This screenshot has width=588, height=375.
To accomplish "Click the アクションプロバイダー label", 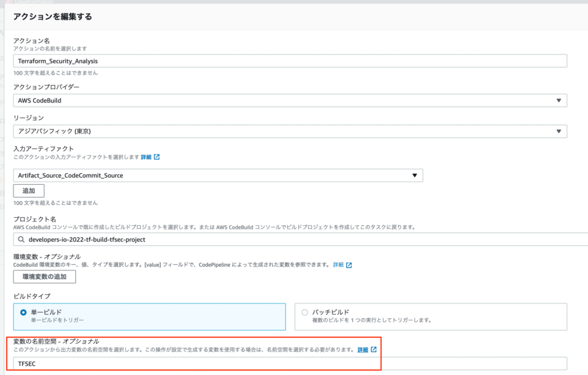I will point(47,87).
